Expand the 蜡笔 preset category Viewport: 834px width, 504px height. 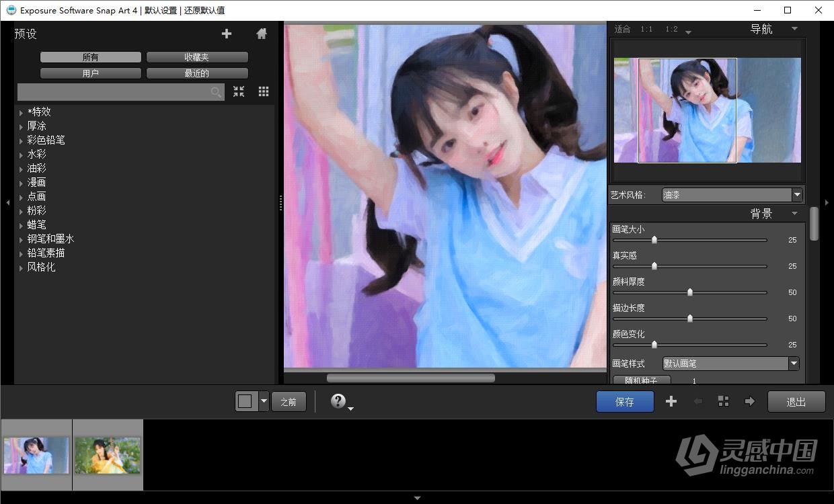[22, 226]
